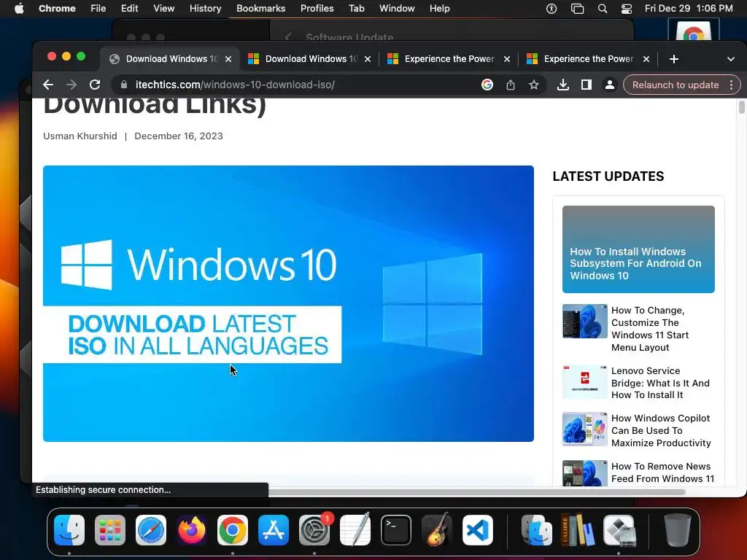Click Windows Copilot article thumbnail
Viewport: 747px width, 560px height.
pyautogui.click(x=584, y=429)
